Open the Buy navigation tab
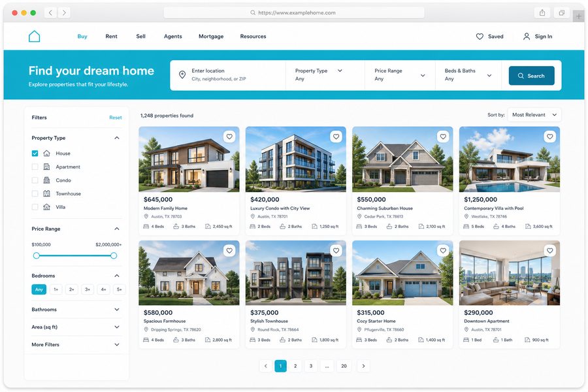 [82, 37]
